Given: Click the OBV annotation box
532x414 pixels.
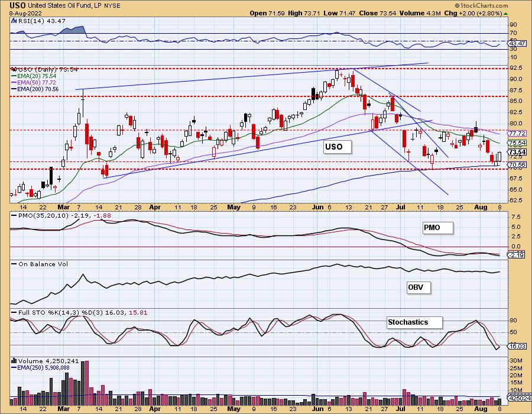Looking at the screenshot, I should [419, 287].
